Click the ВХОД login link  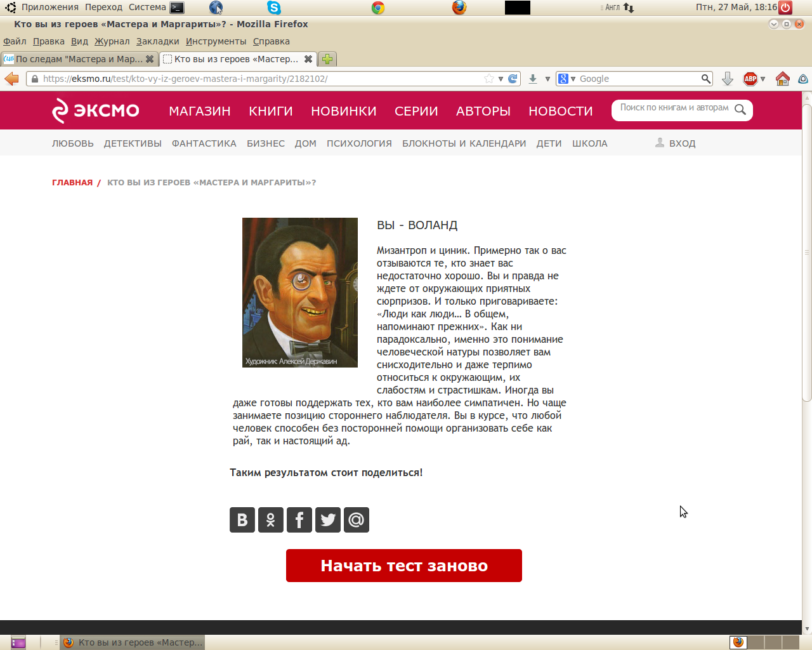(x=682, y=143)
